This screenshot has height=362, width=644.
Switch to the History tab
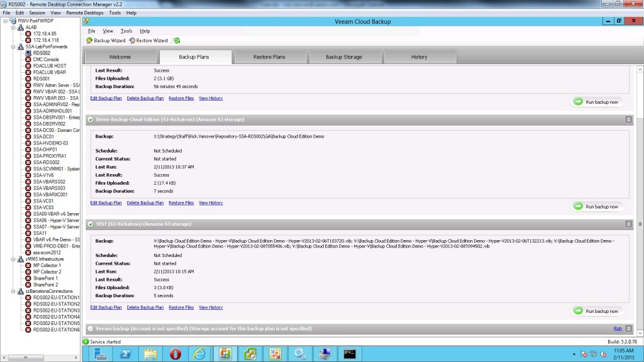tap(419, 57)
